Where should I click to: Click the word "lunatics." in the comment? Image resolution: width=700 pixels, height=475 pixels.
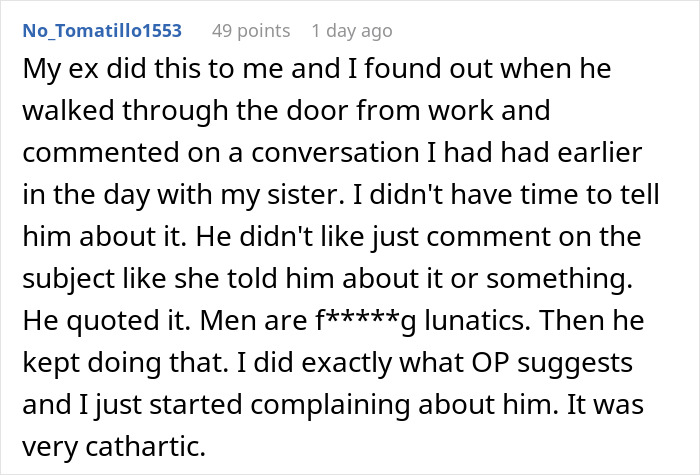click(x=478, y=321)
